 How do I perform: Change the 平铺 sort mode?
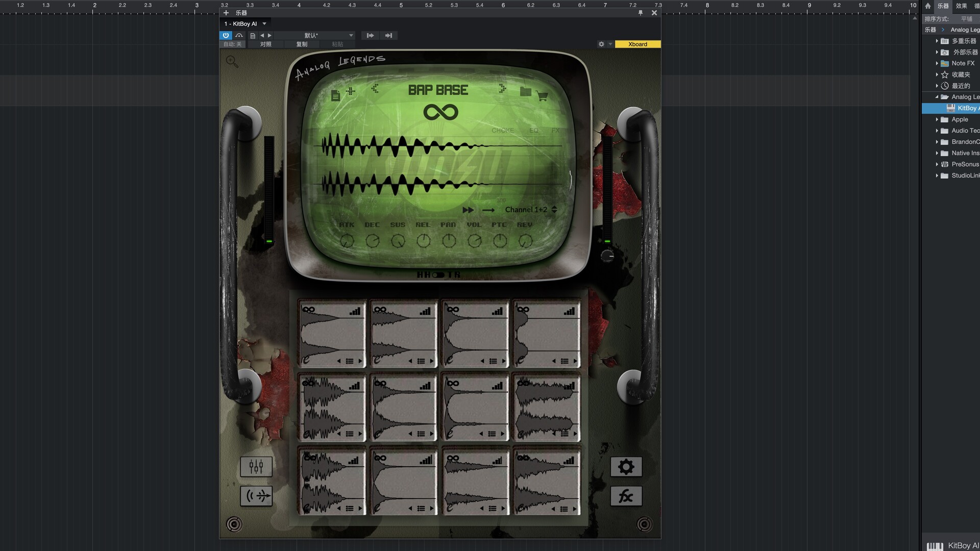[x=967, y=19]
